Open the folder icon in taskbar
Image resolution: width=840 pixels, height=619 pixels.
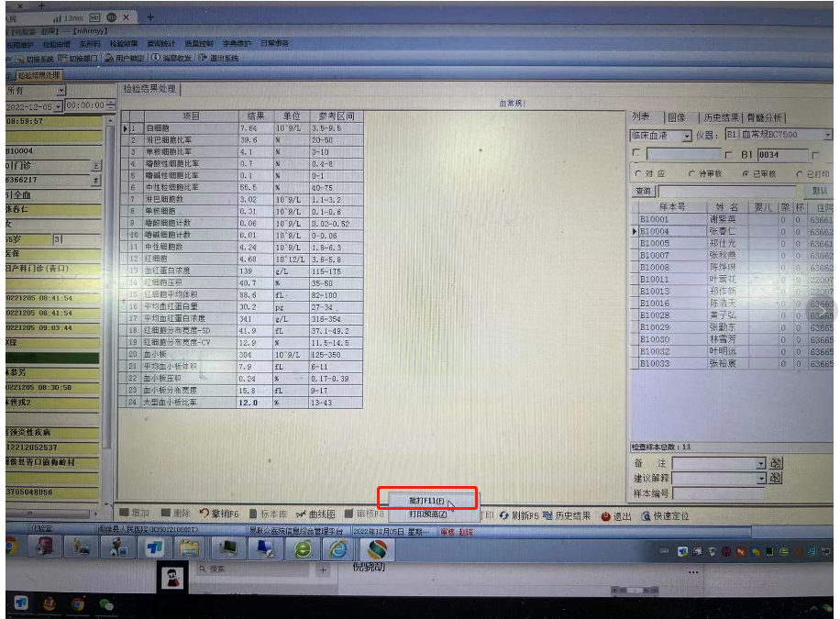[x=189, y=547]
